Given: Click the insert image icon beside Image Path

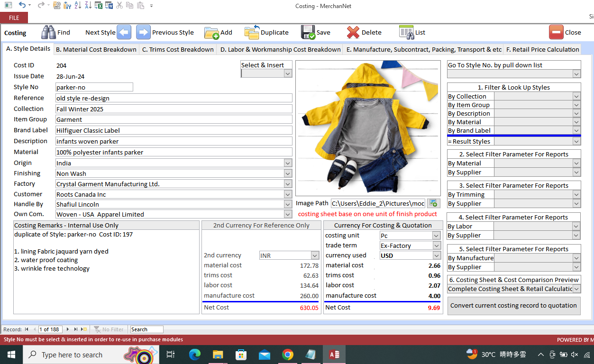Looking at the screenshot, I should [433, 203].
